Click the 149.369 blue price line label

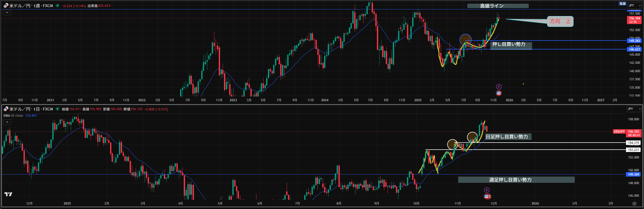click(x=634, y=174)
